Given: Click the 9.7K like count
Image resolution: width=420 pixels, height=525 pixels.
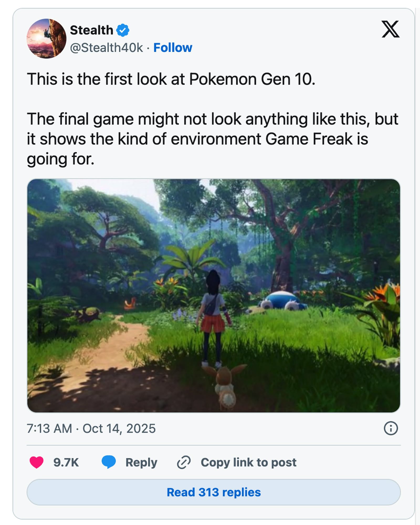Looking at the screenshot, I should [x=66, y=462].
